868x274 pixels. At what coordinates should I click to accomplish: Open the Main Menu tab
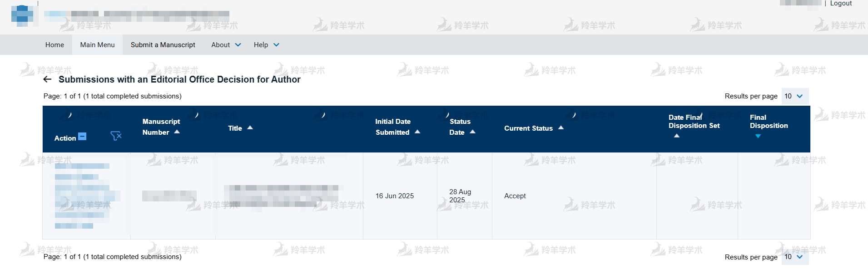(x=97, y=45)
